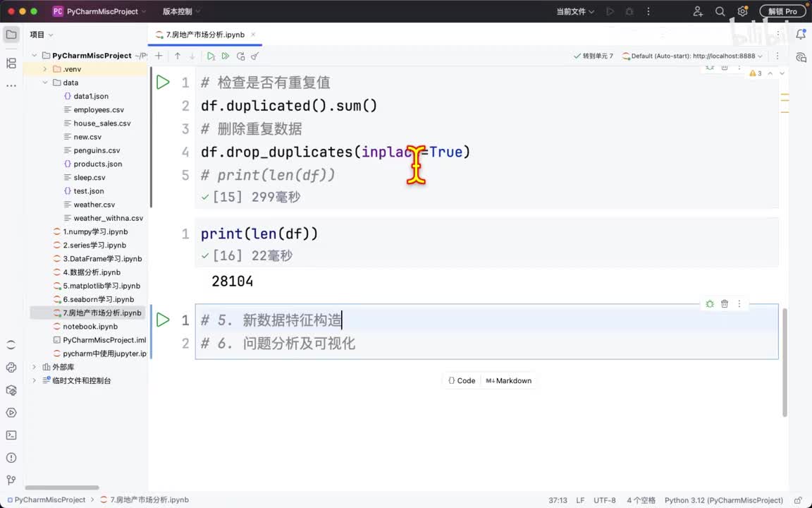The image size is (812, 508).
Task: Open house_sales.csv in project tree
Action: pyautogui.click(x=102, y=123)
